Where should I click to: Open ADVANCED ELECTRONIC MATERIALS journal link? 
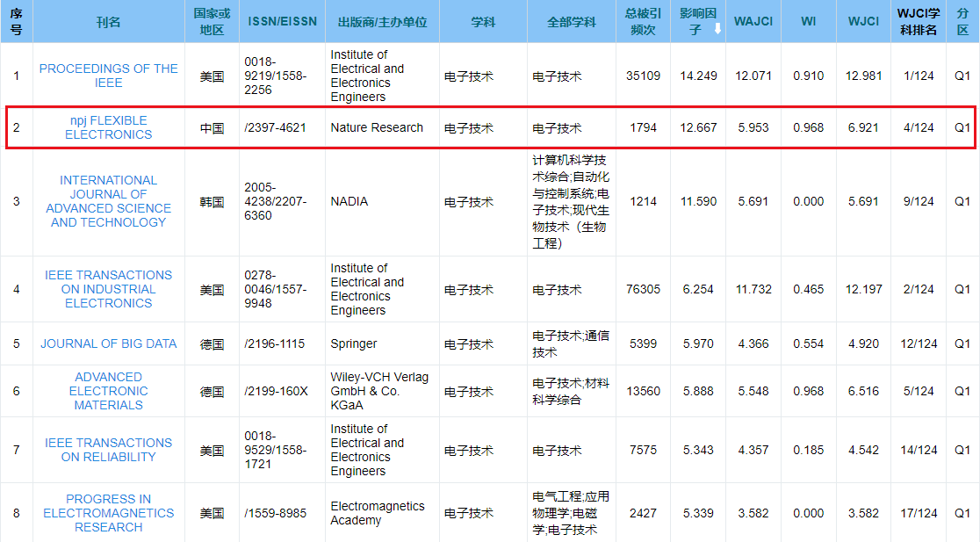[108, 391]
